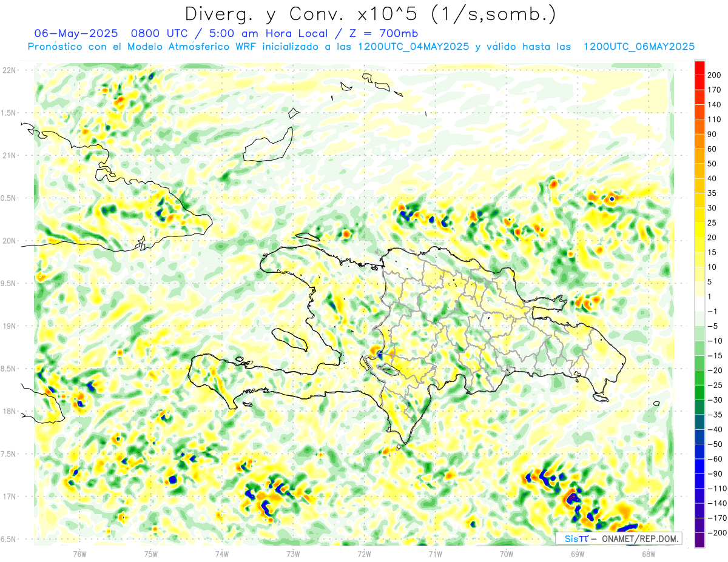
Task: Click the color bar label '-200'
Action: (718, 533)
